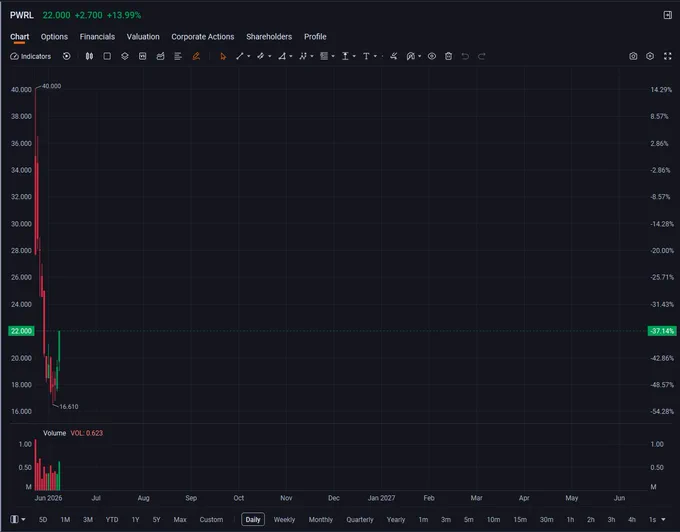Select the Monthly interval
Viewport: 680px width, 532px height.
[x=320, y=519]
